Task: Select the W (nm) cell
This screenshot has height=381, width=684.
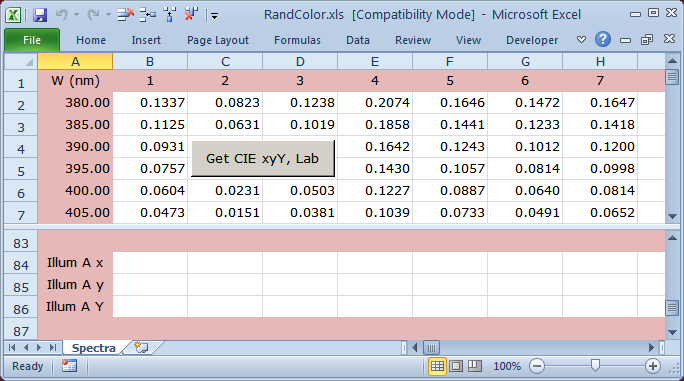Action: (75, 81)
